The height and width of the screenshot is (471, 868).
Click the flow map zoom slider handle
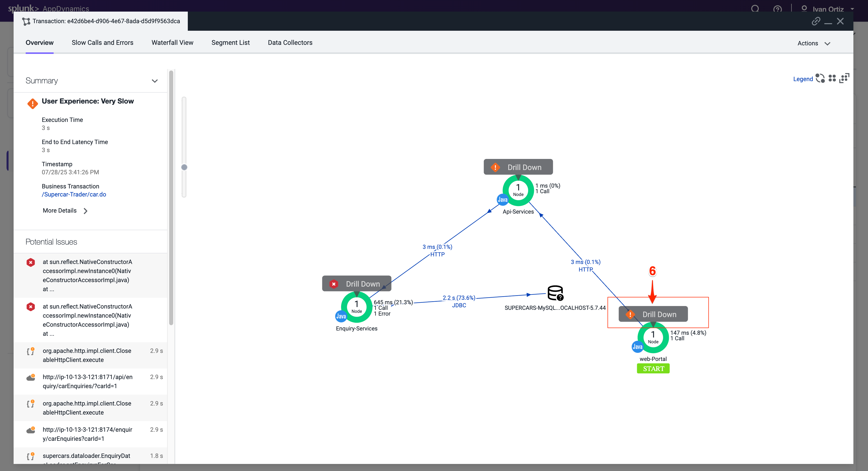click(184, 167)
